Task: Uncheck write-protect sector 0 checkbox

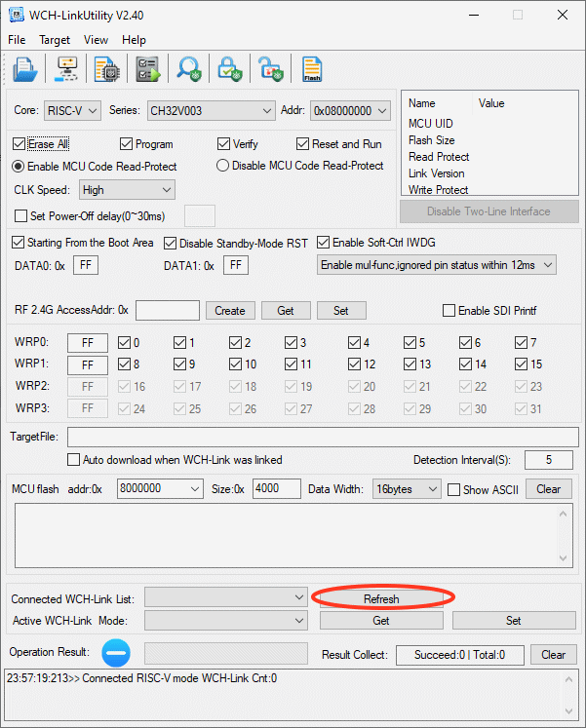Action: pos(124,343)
